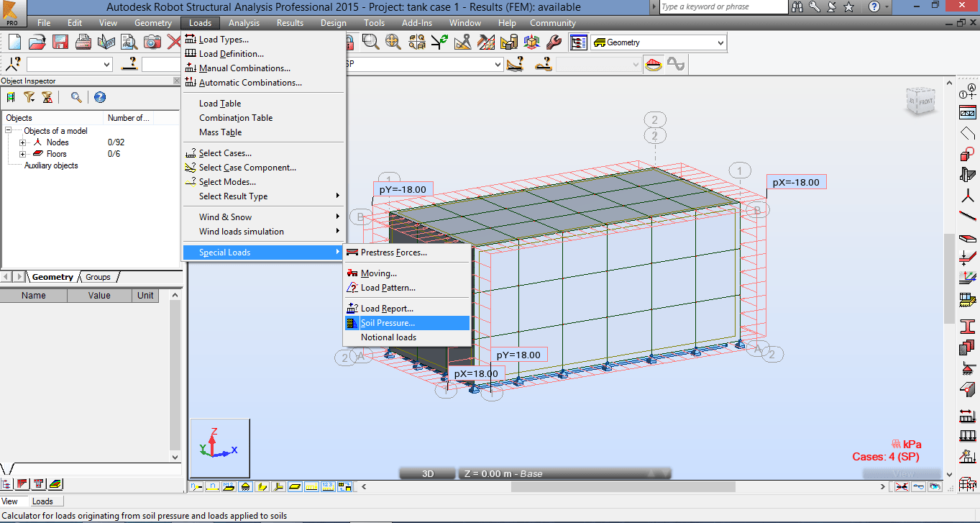Expand the Nodes item in Object Inspector tree
980x523 pixels.
(22, 142)
